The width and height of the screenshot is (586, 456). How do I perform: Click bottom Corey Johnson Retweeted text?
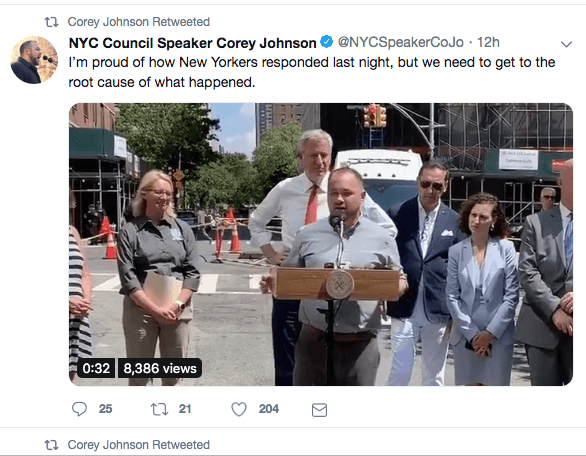click(x=139, y=445)
